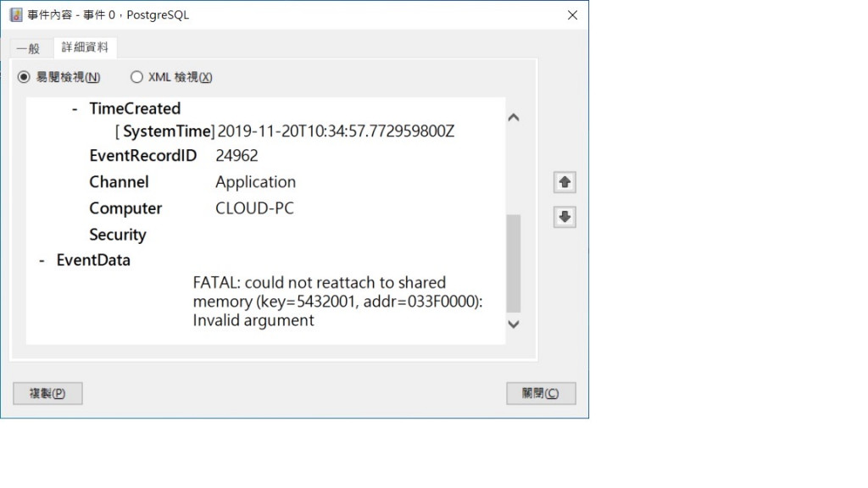The image size is (868, 488).
Task: Open the 詳細資料 details tab
Action: (x=85, y=47)
